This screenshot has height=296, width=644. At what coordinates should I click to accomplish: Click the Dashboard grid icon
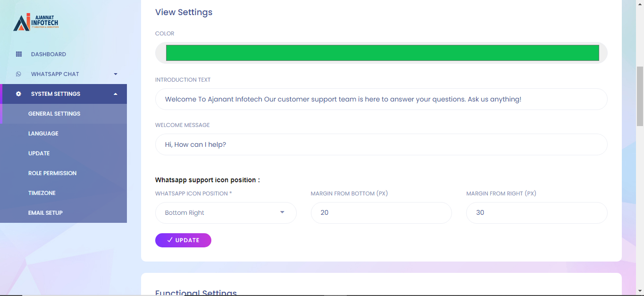(x=19, y=54)
